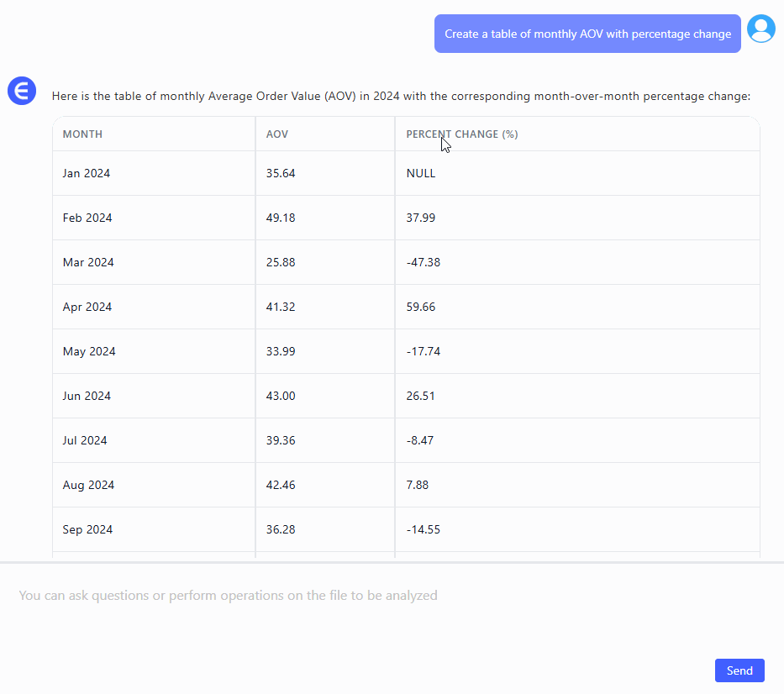
Task: Select the 49.18 AOV value
Action: click(x=281, y=218)
